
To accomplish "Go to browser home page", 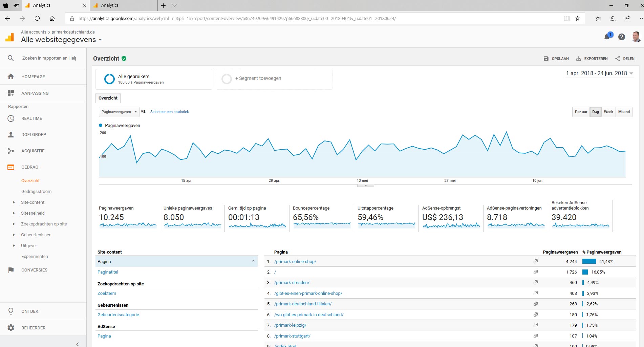I will (x=52, y=18).
